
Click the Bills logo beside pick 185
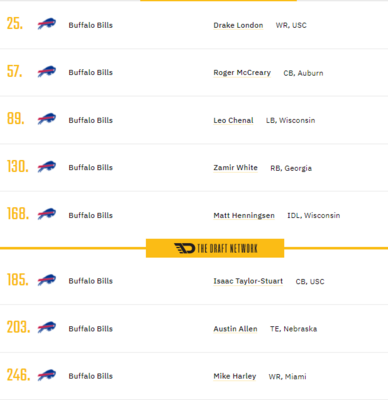pyautogui.click(x=47, y=280)
